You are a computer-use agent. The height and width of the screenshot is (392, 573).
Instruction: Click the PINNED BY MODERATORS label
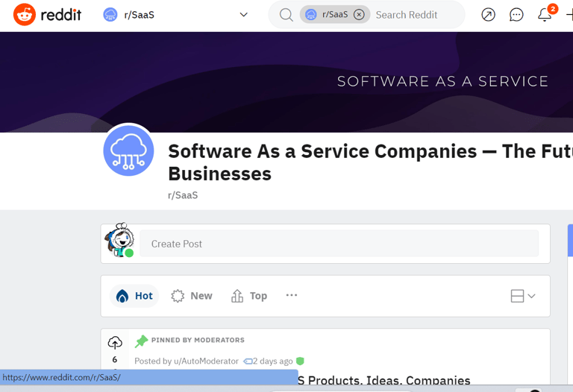(x=198, y=340)
